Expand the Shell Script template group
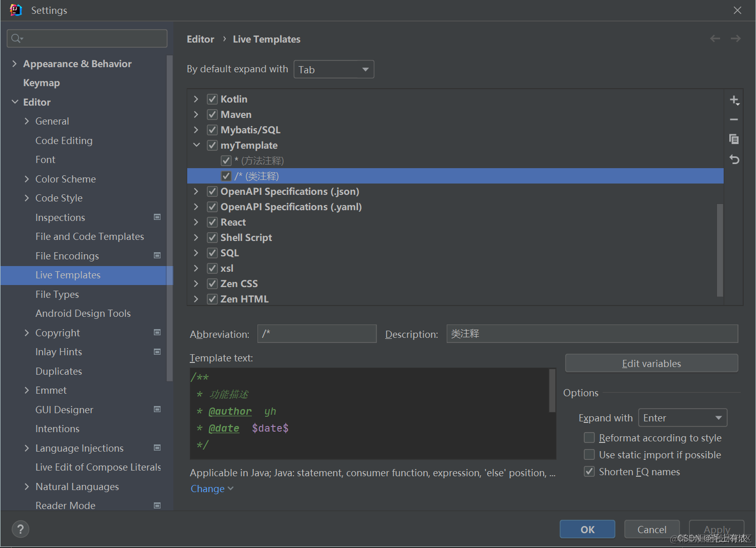 [x=196, y=237]
